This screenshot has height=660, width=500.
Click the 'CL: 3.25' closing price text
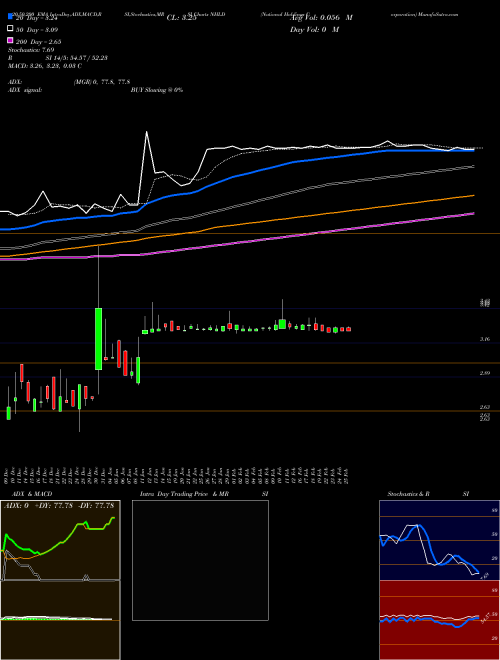(x=181, y=18)
